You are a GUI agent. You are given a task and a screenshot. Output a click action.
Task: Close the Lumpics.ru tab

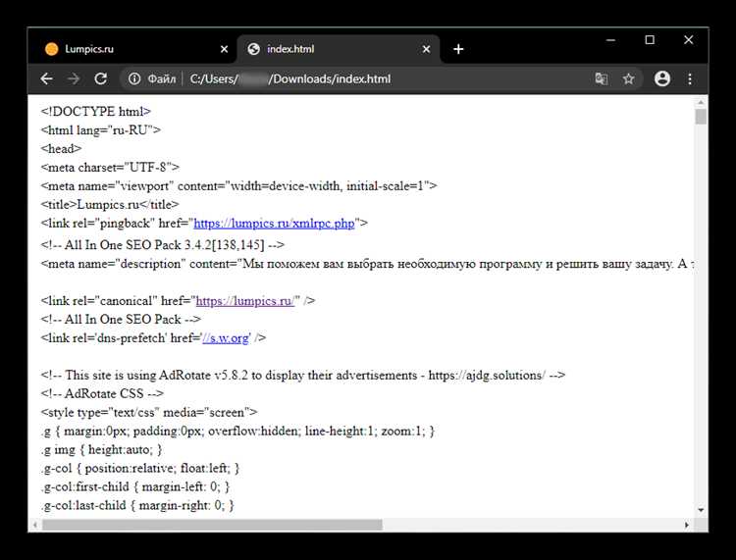click(x=224, y=49)
